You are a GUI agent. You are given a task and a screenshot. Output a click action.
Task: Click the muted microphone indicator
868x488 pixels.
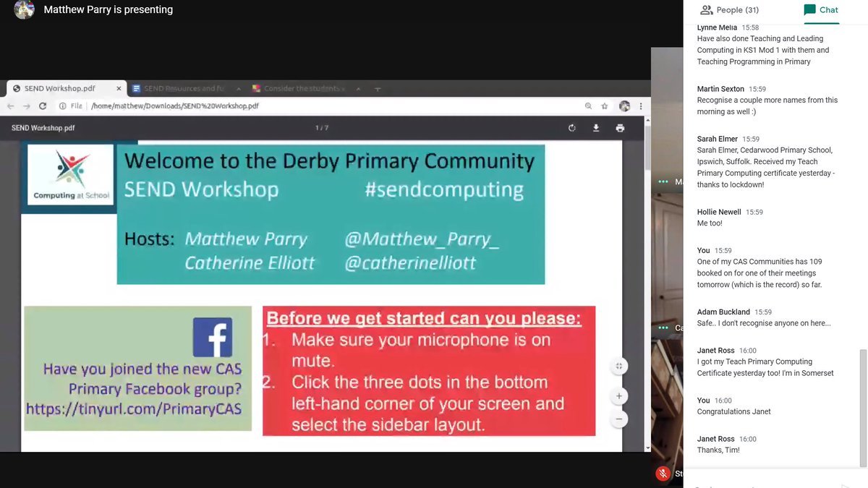pos(663,474)
